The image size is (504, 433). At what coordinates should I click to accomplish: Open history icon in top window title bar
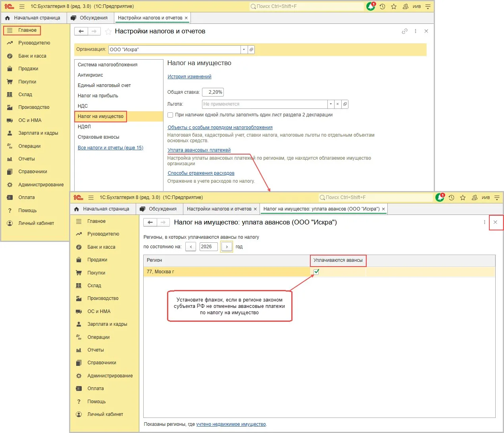point(382,6)
